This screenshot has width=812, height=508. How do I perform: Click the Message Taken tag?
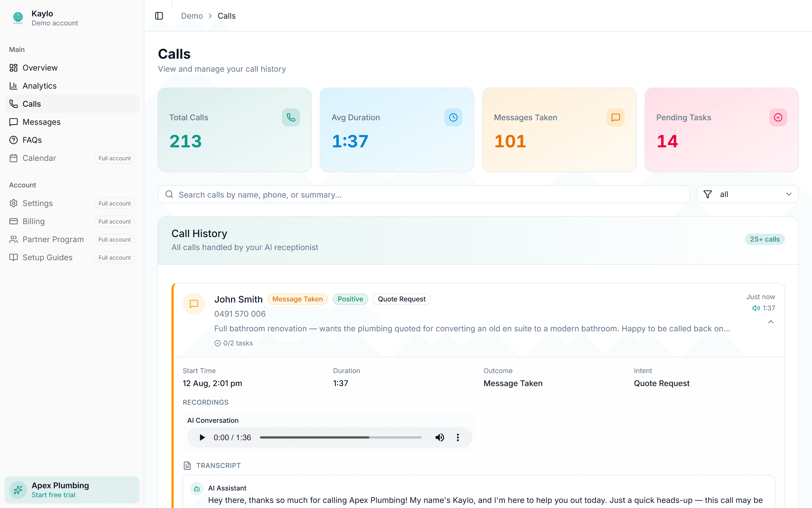(297, 299)
